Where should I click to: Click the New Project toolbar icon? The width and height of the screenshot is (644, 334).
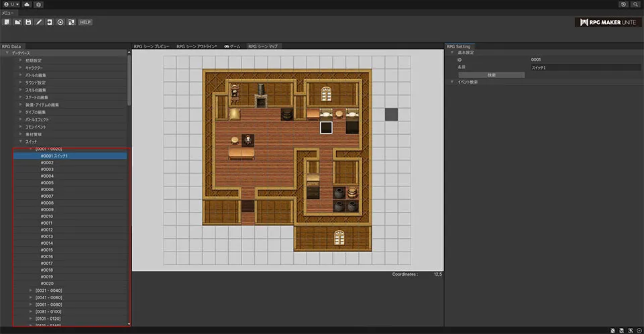(x=6, y=22)
